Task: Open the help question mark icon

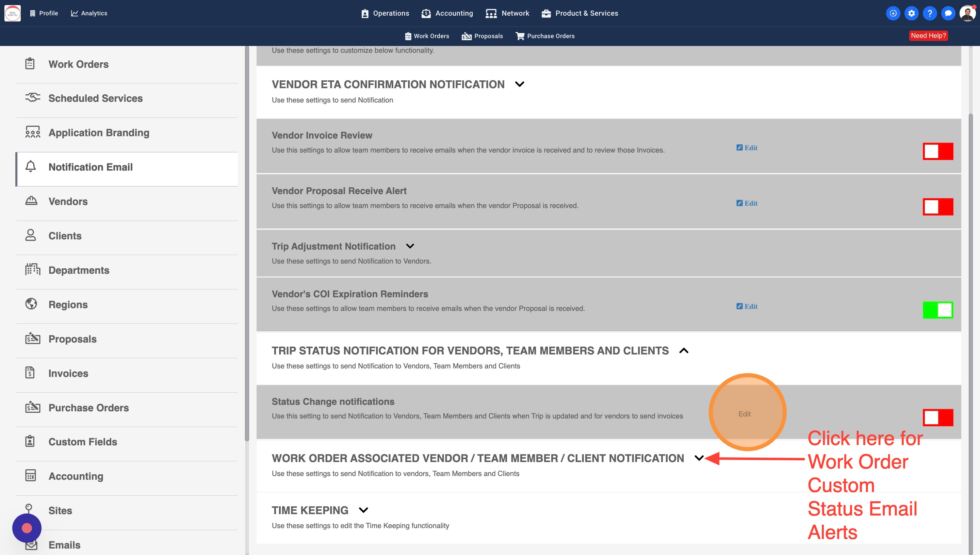Action: [x=929, y=13]
